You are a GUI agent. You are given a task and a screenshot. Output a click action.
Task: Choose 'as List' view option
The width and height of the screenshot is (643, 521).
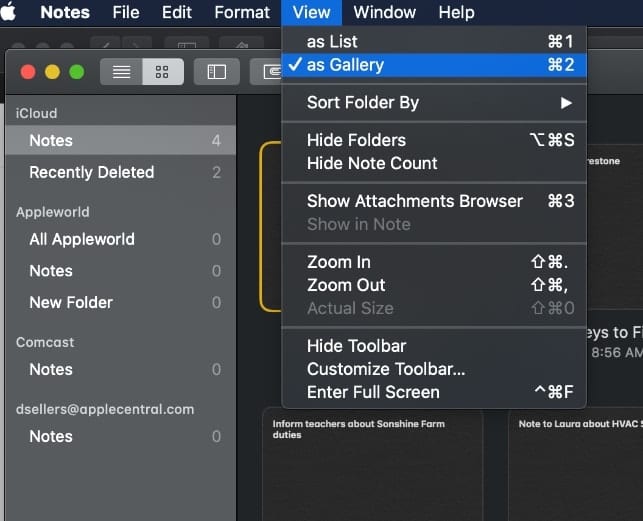point(332,41)
